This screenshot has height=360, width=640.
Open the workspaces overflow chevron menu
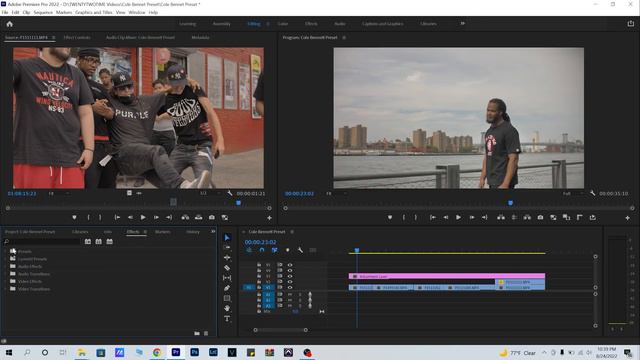click(462, 24)
